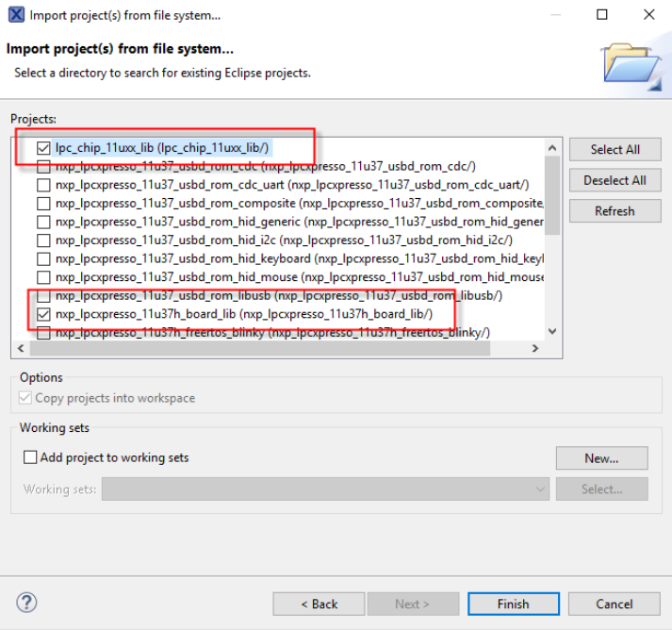Click the help question mark icon
Image resolution: width=672 pixels, height=630 pixels.
tap(26, 602)
